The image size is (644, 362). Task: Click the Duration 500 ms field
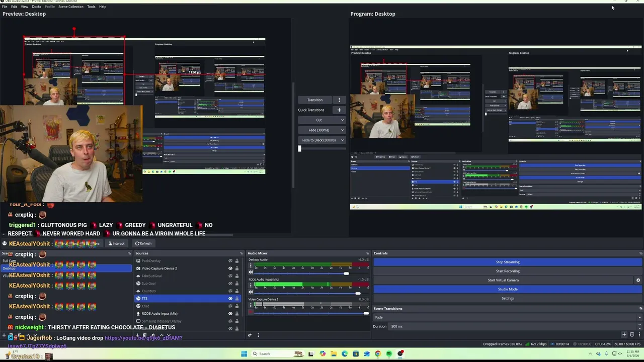[x=513, y=327]
